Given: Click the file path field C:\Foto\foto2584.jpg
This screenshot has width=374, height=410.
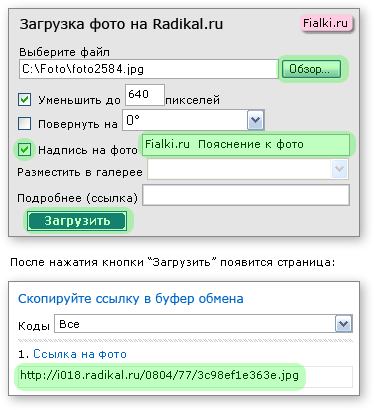Looking at the screenshot, I should 148,69.
